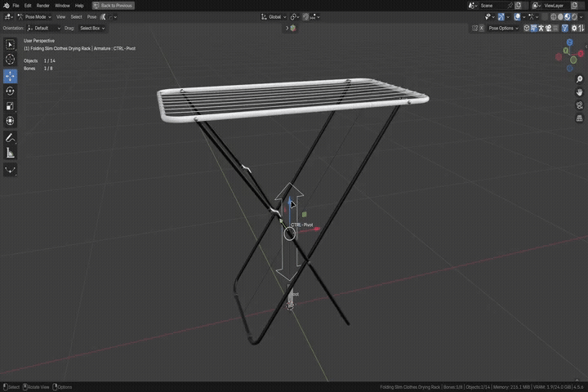The height and width of the screenshot is (392, 588).
Task: Click the blue Z axis gizmo circle
Action: pyautogui.click(x=570, y=42)
